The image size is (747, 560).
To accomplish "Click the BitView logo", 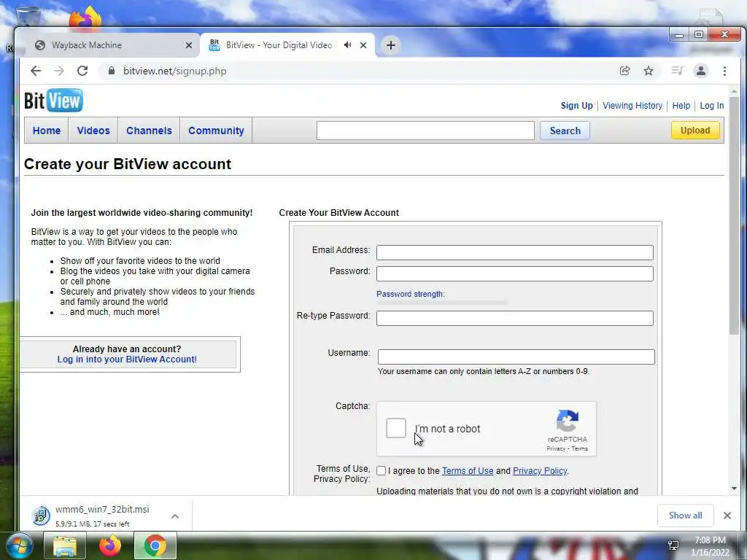I will click(x=53, y=101).
